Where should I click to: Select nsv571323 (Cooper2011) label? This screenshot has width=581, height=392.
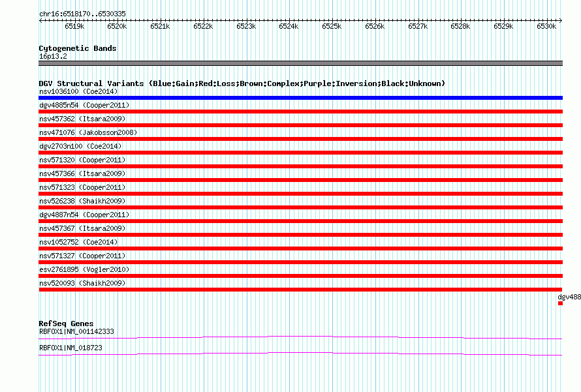(82, 187)
